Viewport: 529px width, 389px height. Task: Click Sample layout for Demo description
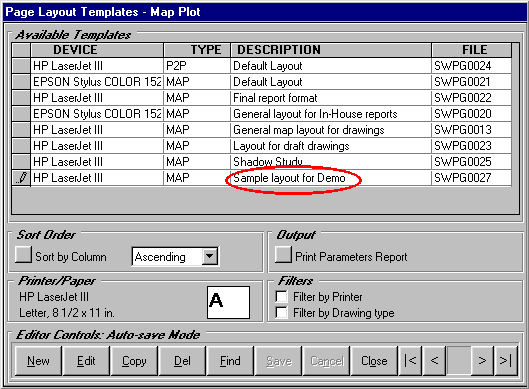tap(331, 178)
